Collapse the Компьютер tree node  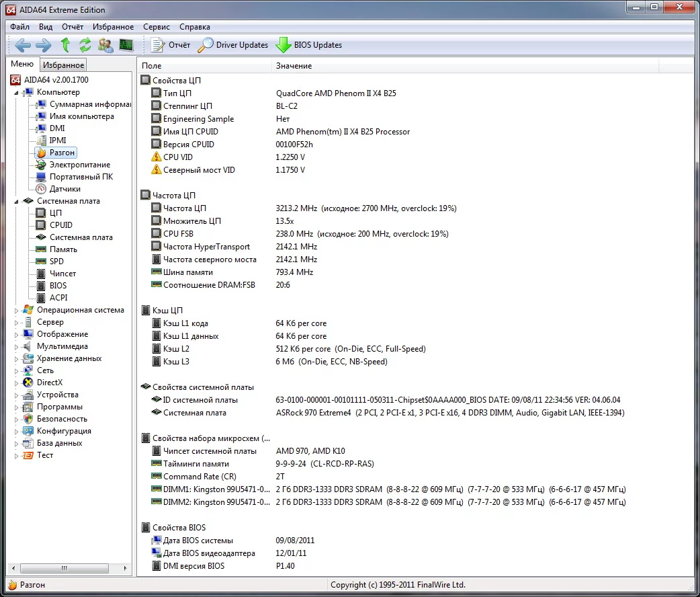click(17, 92)
